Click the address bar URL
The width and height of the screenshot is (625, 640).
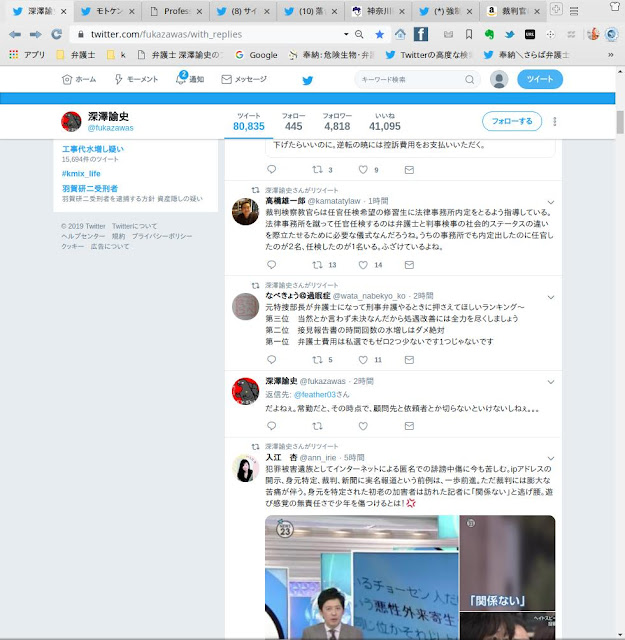tap(166, 34)
